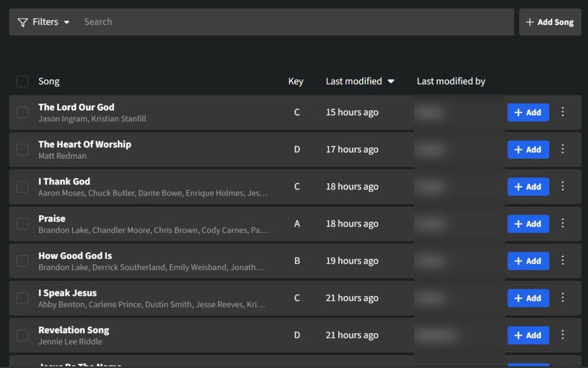Click the 19 hours ago timestamp

coord(352,261)
